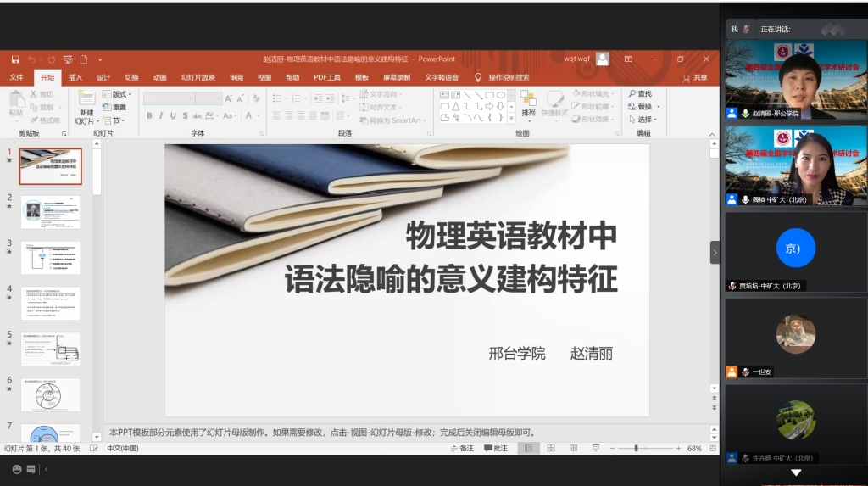The image size is (868, 486).
Task: Open the Insert (插入) ribbon tab
Action: point(75,77)
